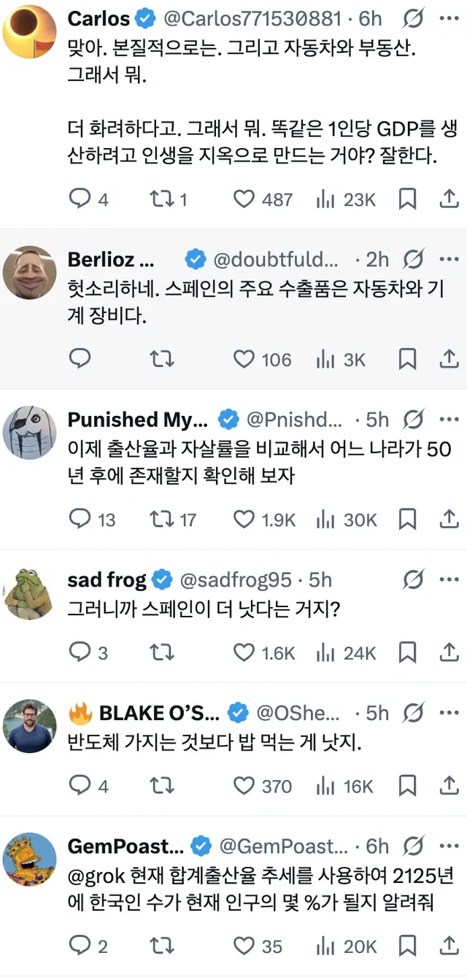Like Berlioz's post
Viewport: 467px width, 980px height.
pos(244,359)
